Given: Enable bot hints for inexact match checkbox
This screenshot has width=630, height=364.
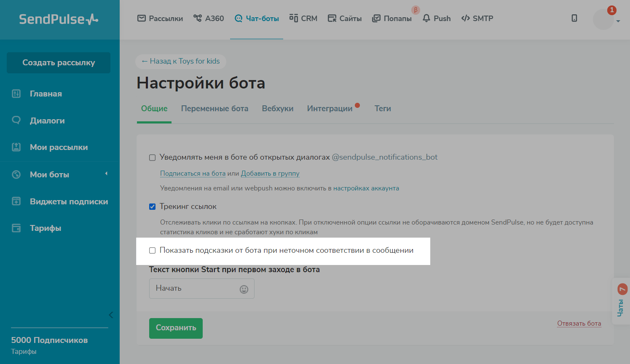Looking at the screenshot, I should click(x=153, y=251).
